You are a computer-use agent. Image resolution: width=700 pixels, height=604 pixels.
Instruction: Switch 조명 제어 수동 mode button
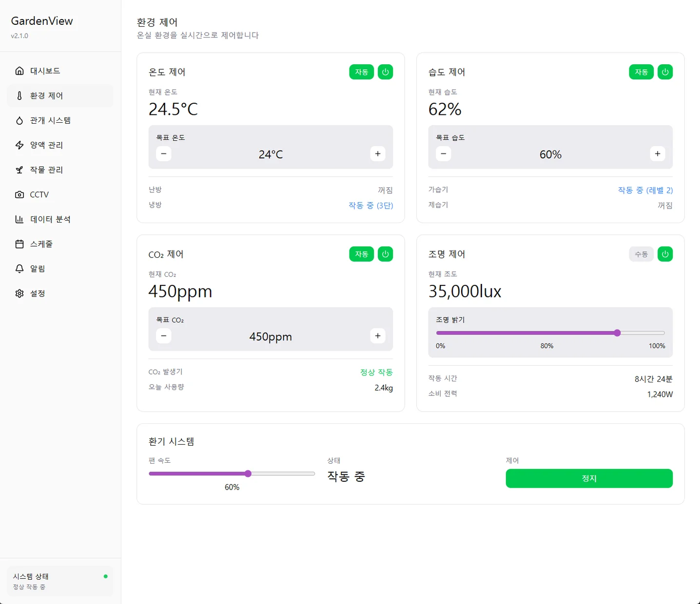642,254
